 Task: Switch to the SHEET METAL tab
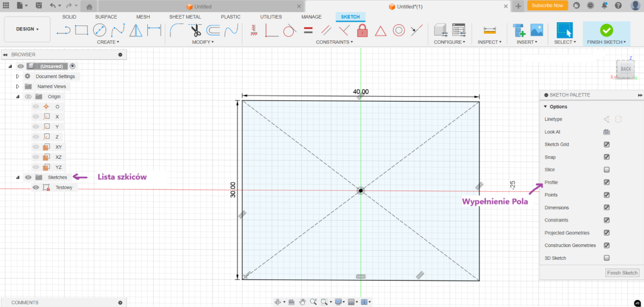(185, 17)
